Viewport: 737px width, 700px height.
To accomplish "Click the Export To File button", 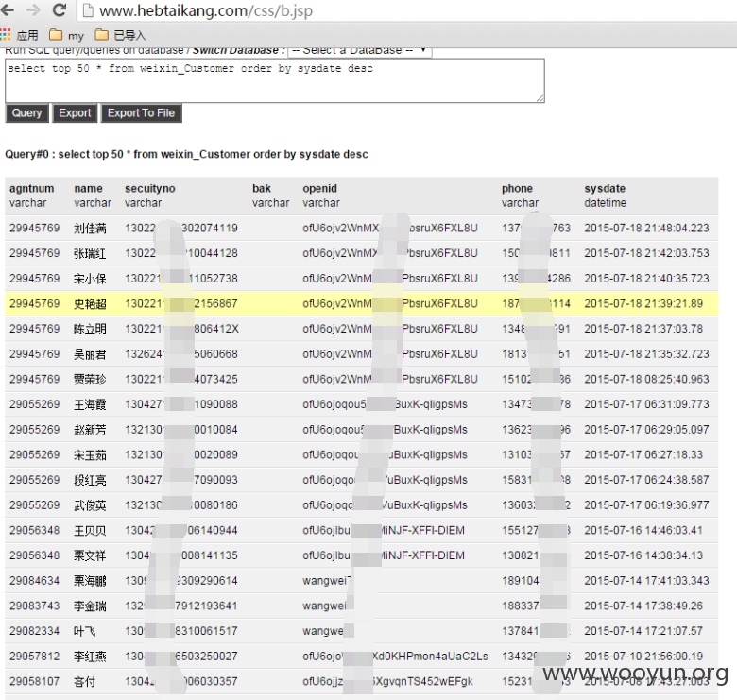I will [141, 113].
